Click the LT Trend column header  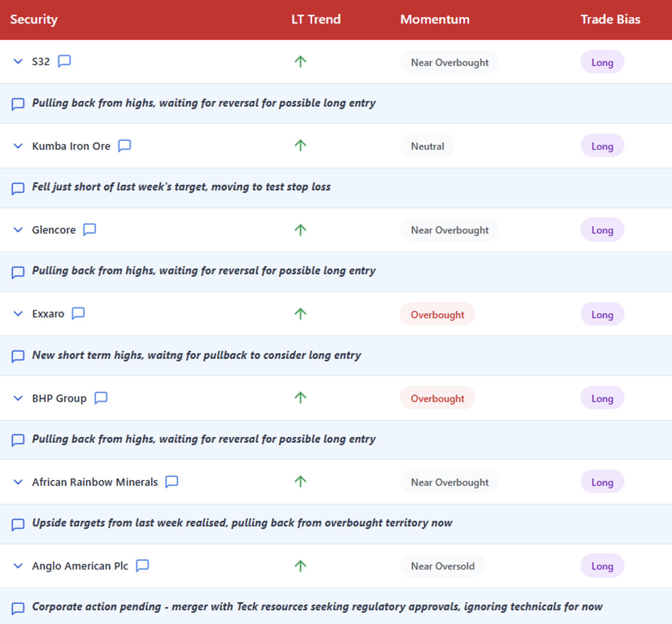coord(316,19)
